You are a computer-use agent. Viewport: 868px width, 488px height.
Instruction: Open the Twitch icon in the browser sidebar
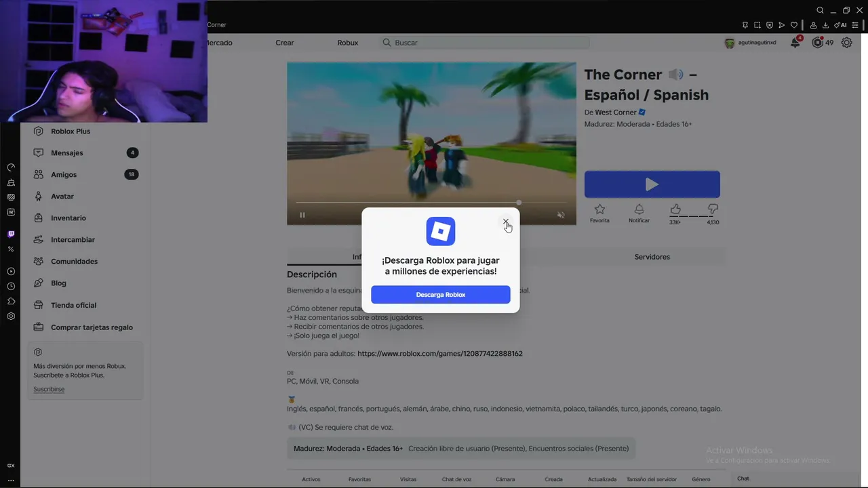click(11, 234)
